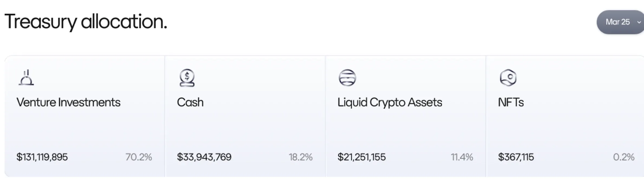The image size is (644, 183).
Task: Click the 0.2% NFTs percentage
Action: (x=624, y=157)
